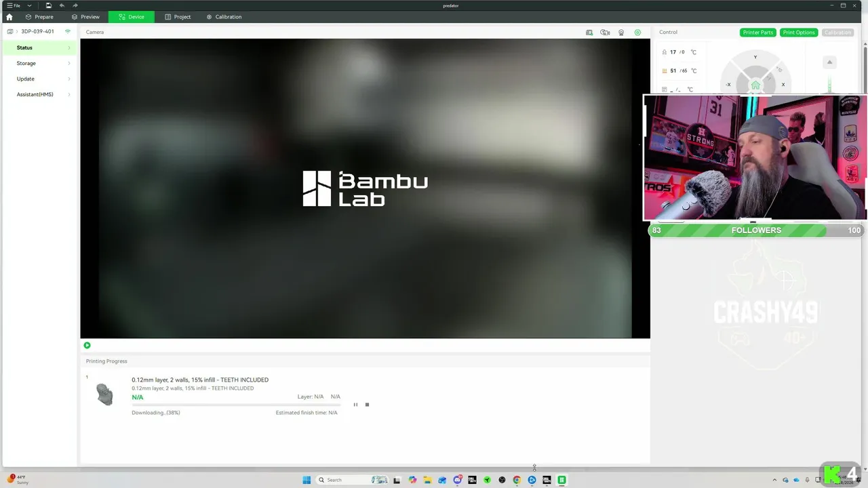Toggle the video recording icon
This screenshot has height=488, width=868.
(x=605, y=33)
